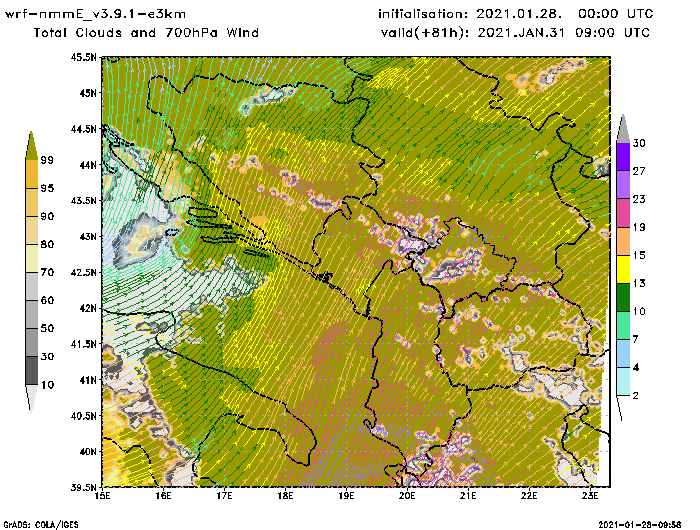Click the 'GrADS: COLA/IGES' footer credit
This screenshot has height=530, width=700.
(41, 525)
